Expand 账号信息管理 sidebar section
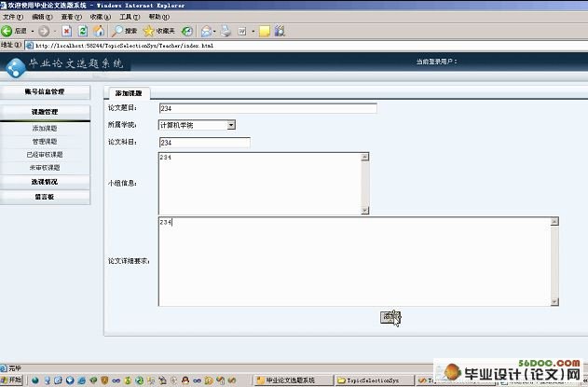Screen dimensions: 588x387 pyautogui.click(x=45, y=92)
